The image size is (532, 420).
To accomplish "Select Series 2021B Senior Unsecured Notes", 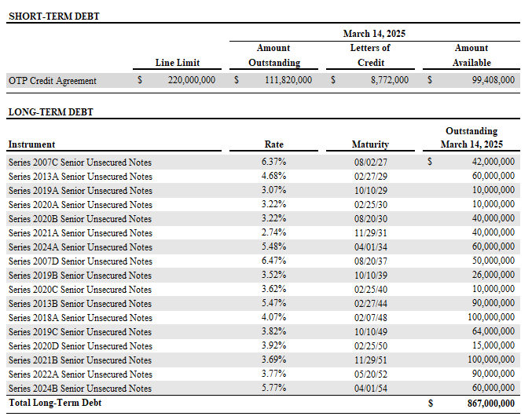I will [80, 360].
